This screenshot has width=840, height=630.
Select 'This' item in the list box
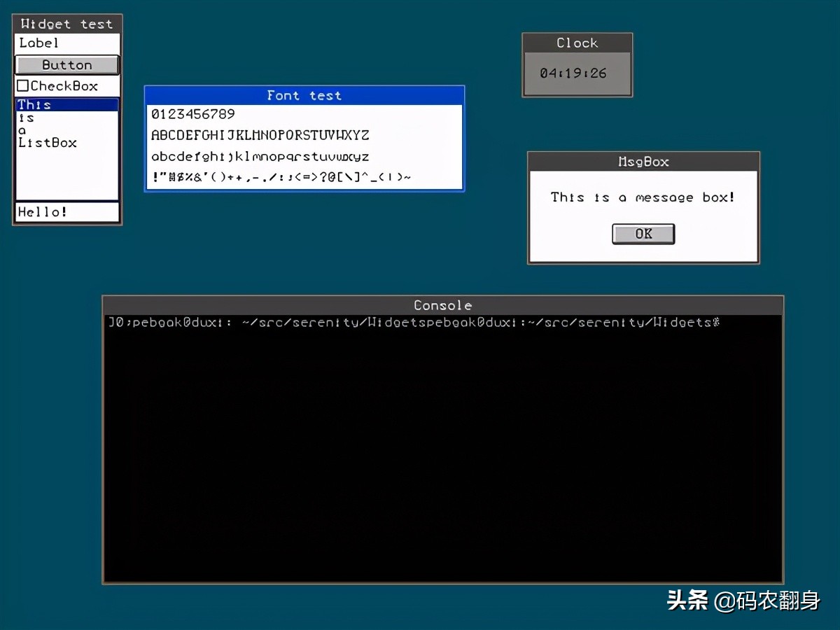[34, 105]
